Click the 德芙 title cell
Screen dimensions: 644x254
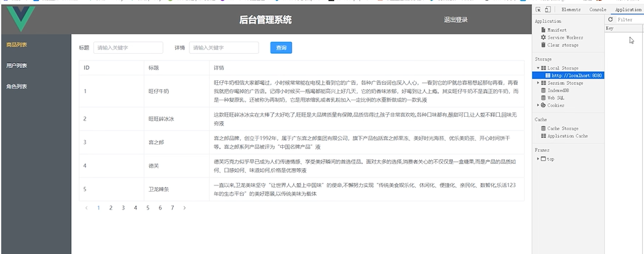176,166
